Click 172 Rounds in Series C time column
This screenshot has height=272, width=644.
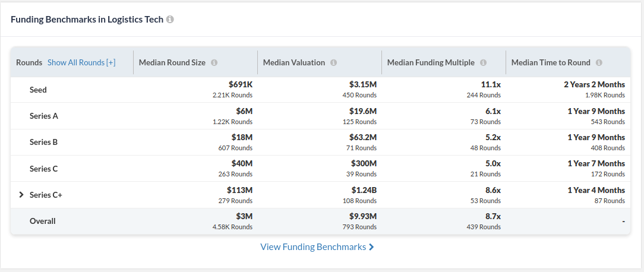click(608, 174)
